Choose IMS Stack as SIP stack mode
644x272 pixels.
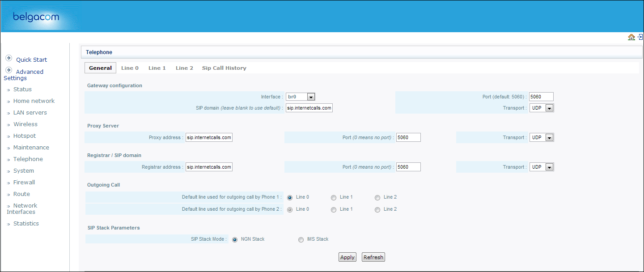pos(301,239)
